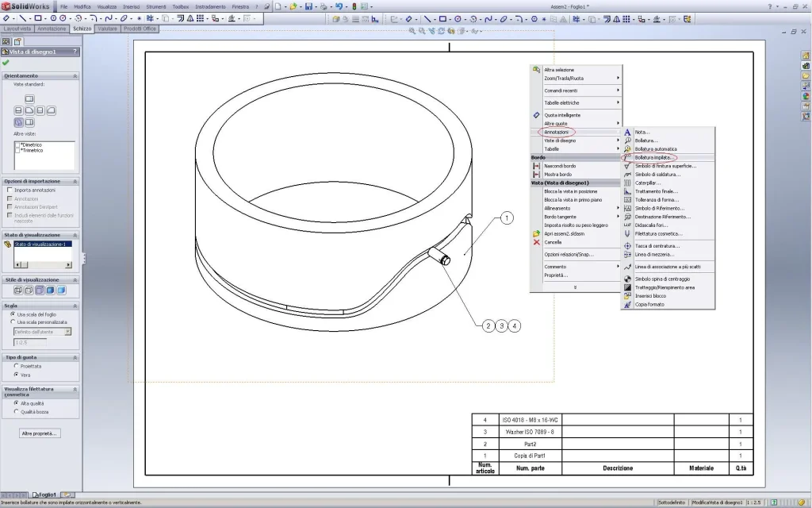Check the *Trimetrico view checkbox
Viewport: 812px width, 508px height.
17,151
